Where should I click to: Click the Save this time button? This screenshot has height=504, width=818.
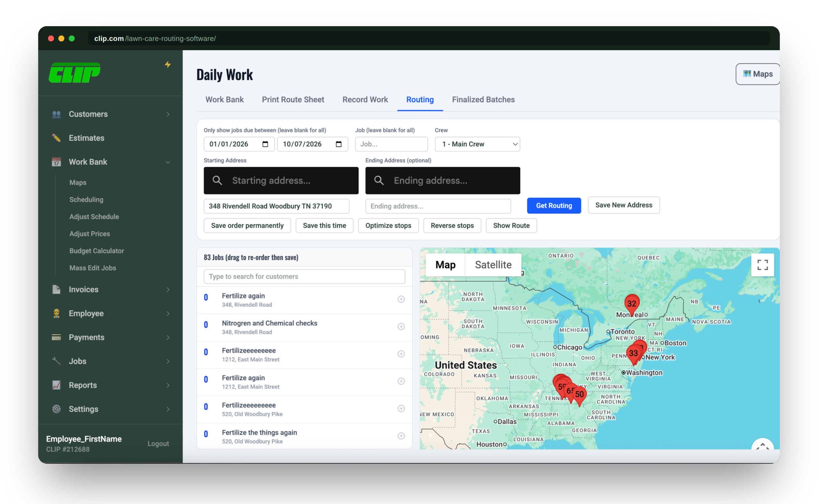click(x=324, y=226)
